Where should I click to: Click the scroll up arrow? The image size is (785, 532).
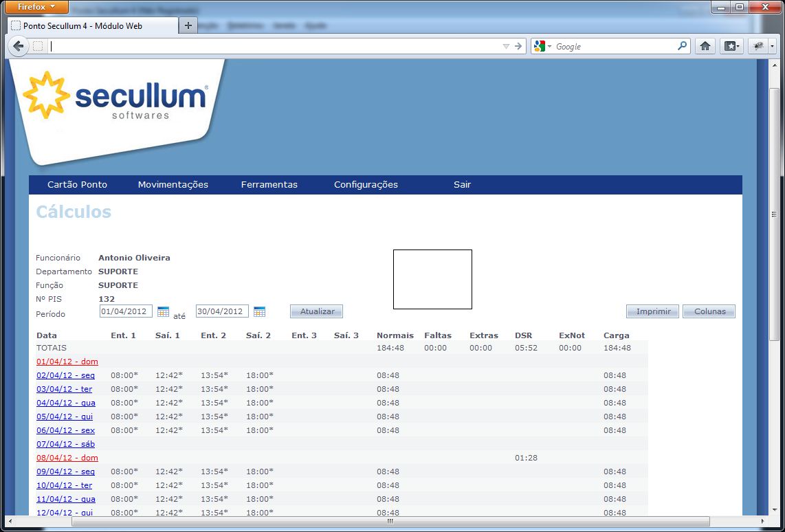pos(774,64)
